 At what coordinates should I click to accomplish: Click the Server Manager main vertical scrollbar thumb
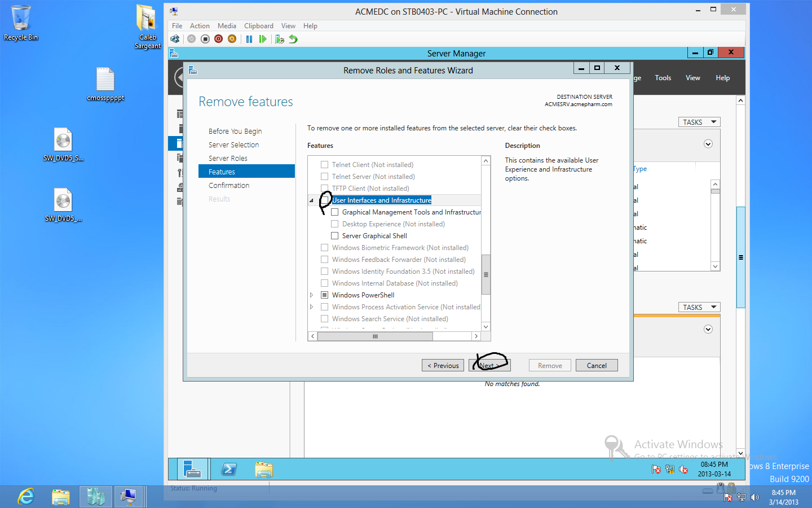(x=741, y=257)
